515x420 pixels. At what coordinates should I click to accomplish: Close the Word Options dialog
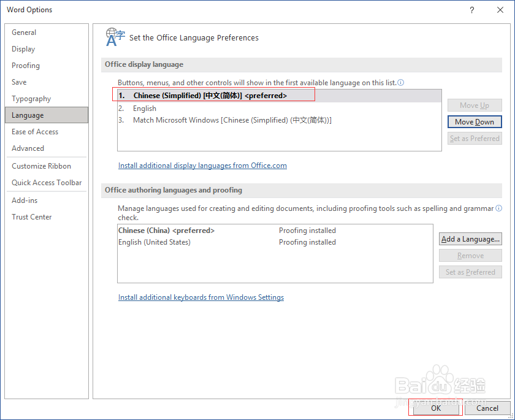(x=500, y=10)
